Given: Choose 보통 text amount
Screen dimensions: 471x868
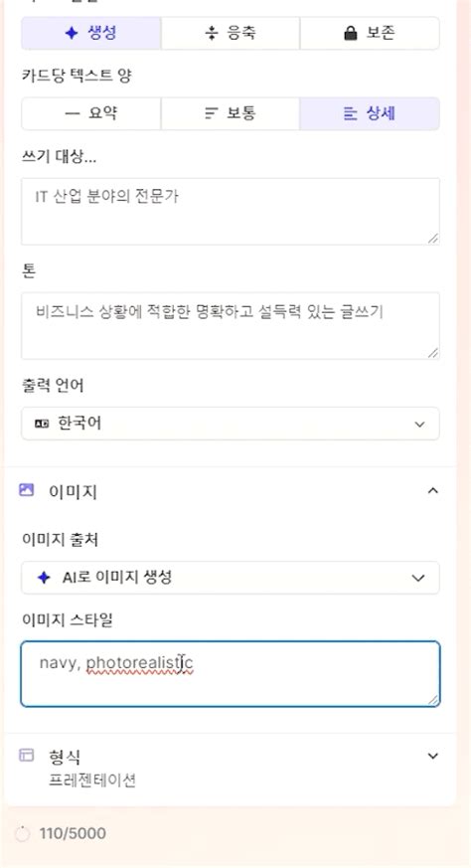Looking at the screenshot, I should coord(231,113).
